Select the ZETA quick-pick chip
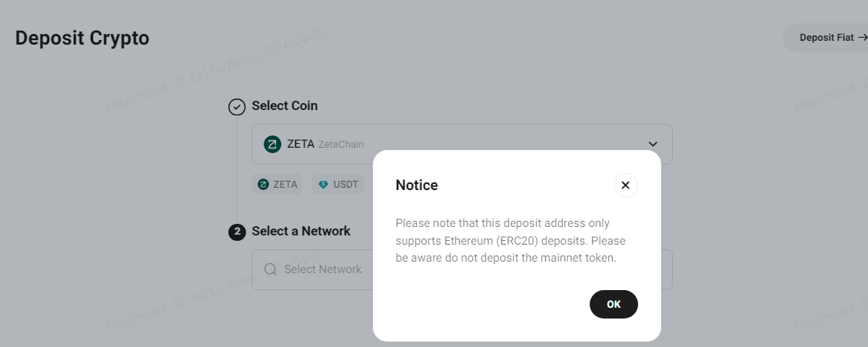 pos(278,184)
